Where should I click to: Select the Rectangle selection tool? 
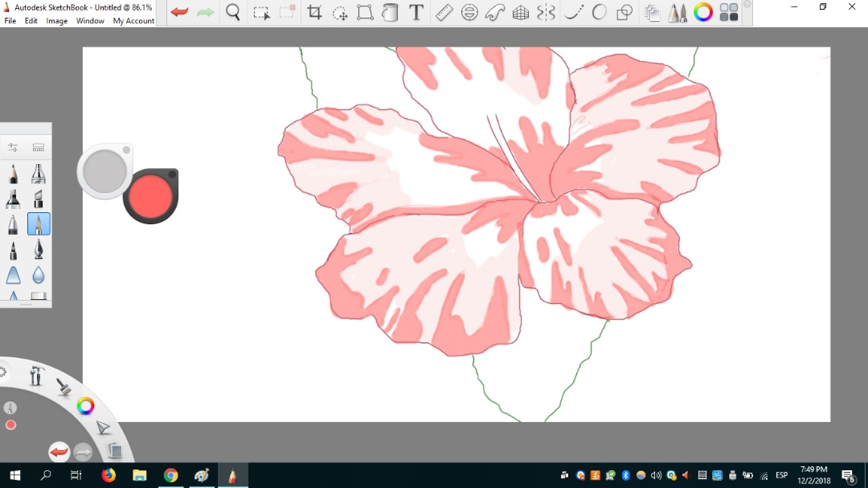click(261, 13)
